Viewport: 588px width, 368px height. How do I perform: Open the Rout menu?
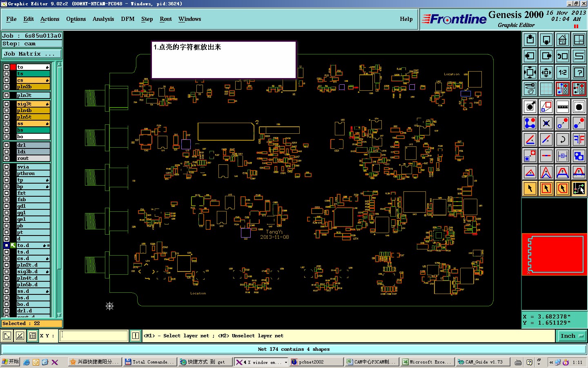[166, 19]
